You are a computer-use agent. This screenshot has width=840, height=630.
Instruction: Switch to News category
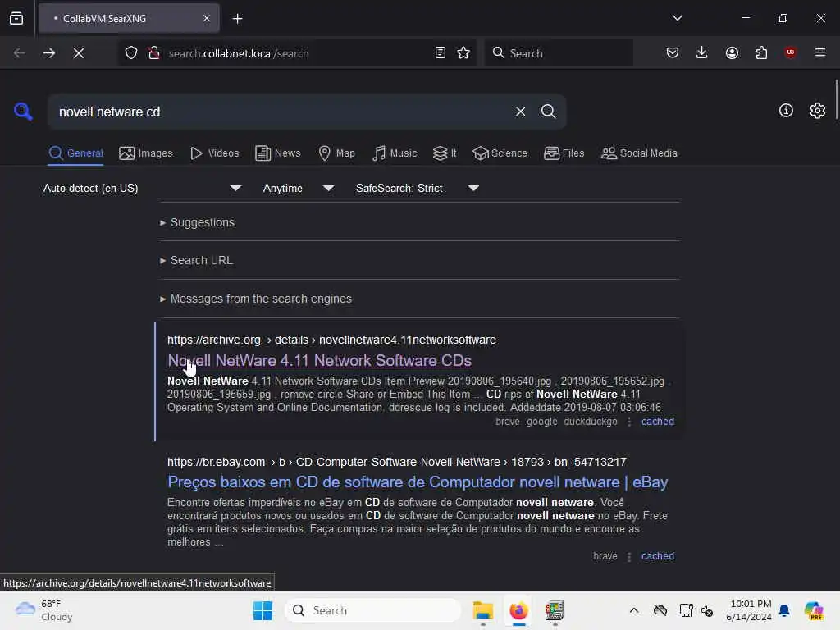click(277, 153)
